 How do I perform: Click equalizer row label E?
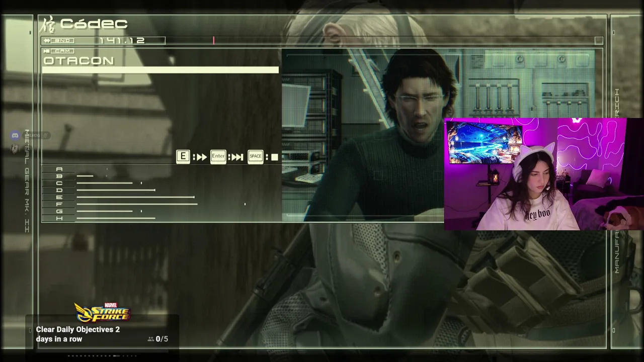[59, 197]
